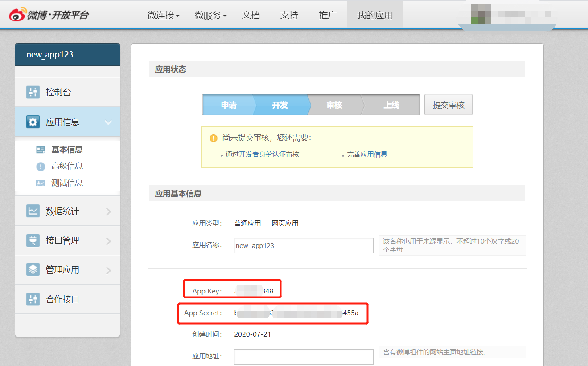Select 高级信息 sub-item
Image resolution: width=588 pixels, height=366 pixels.
click(x=67, y=166)
